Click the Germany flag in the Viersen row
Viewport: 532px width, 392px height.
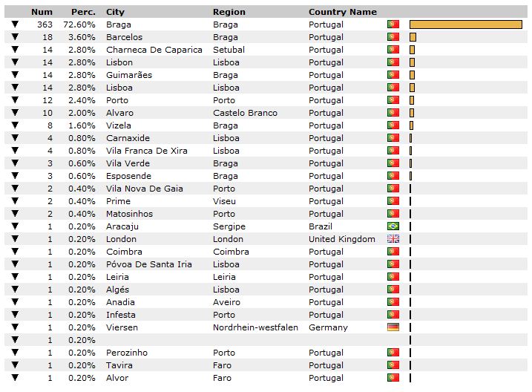click(393, 327)
